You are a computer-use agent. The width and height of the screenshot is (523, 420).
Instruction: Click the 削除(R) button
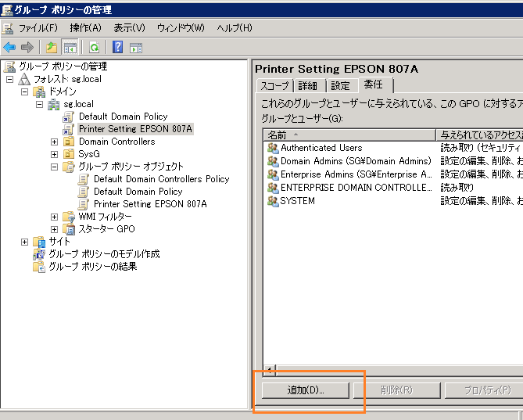tap(397, 390)
